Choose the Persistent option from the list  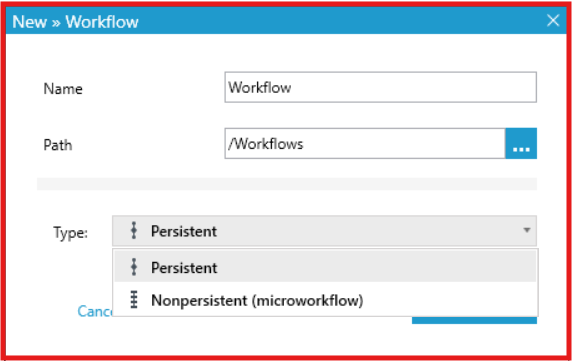click(325, 267)
